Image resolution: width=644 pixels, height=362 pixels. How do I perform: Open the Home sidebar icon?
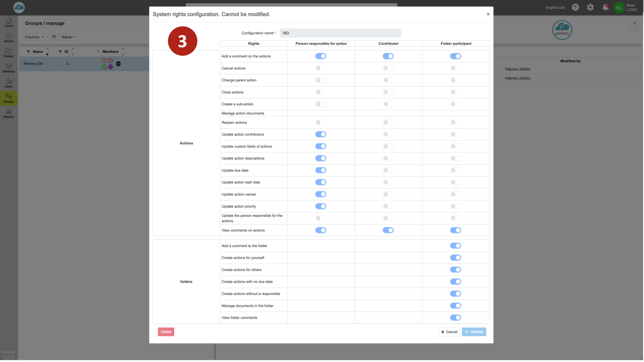point(8,23)
